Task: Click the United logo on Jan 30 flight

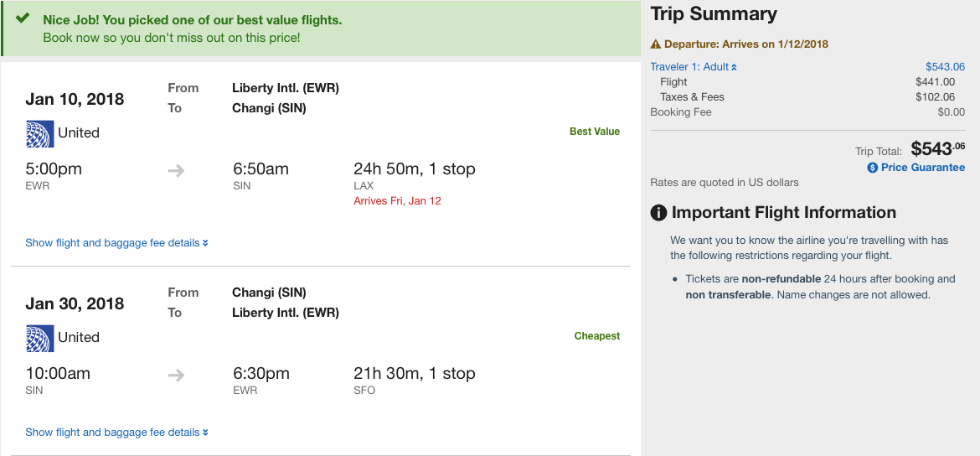Action: (39, 338)
